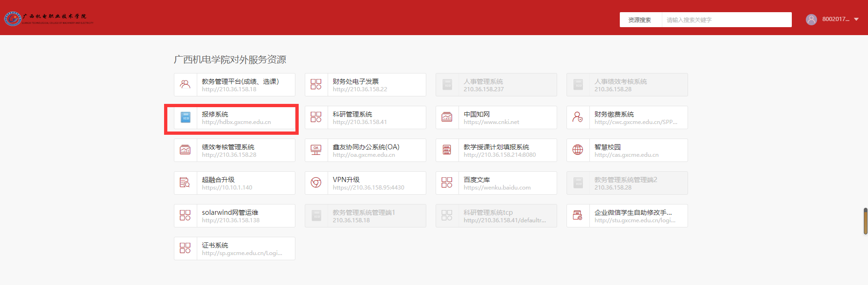Click the 资源搜索 search label
The image size is (868, 285).
(639, 20)
